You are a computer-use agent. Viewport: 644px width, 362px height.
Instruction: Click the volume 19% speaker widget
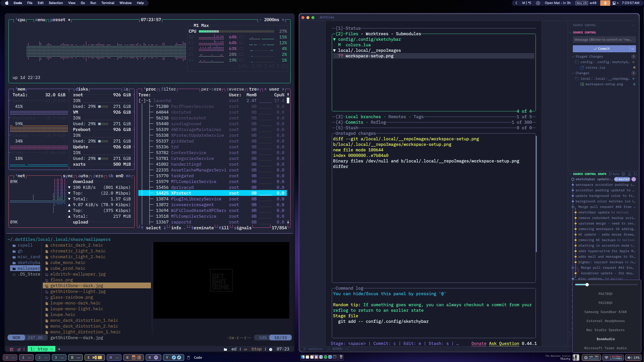point(633,357)
